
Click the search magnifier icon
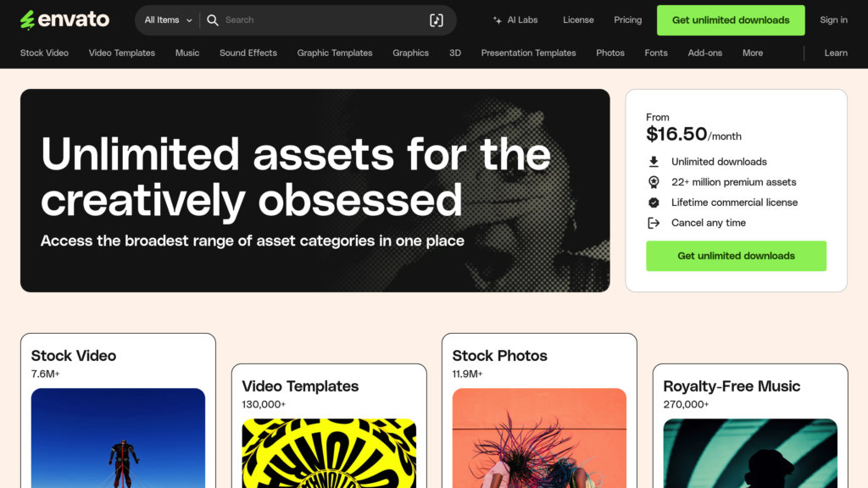pyautogui.click(x=213, y=20)
